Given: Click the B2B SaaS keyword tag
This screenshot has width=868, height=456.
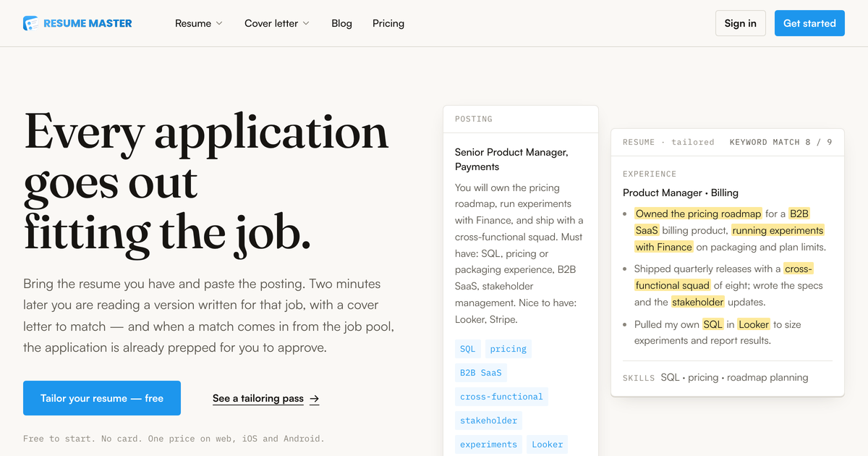Looking at the screenshot, I should point(481,373).
